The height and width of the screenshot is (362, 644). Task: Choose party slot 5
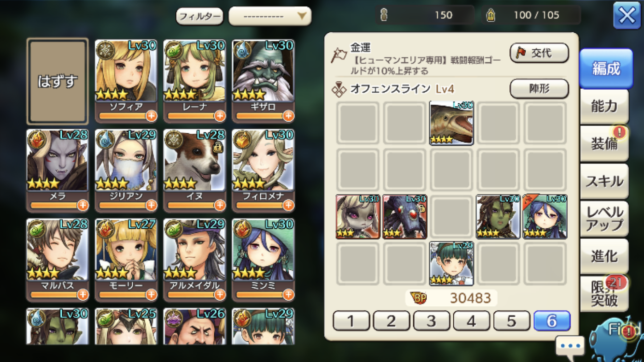tap(512, 320)
